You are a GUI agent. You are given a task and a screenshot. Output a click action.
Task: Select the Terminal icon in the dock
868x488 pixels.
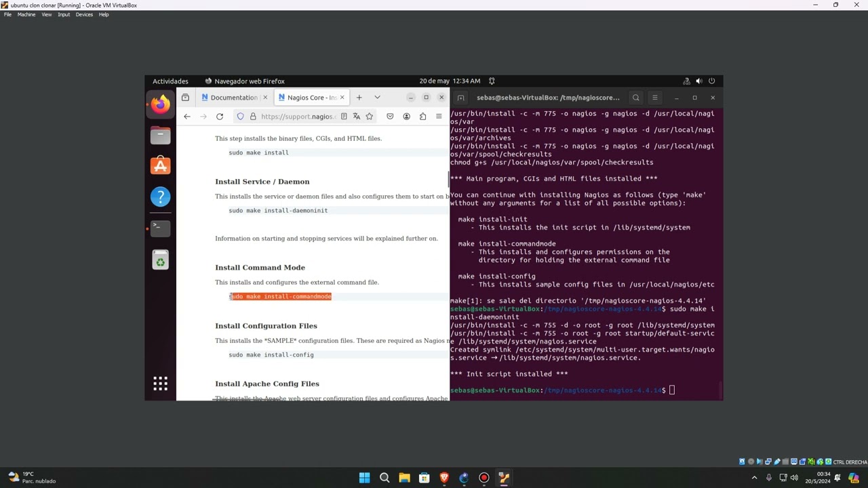(160, 228)
